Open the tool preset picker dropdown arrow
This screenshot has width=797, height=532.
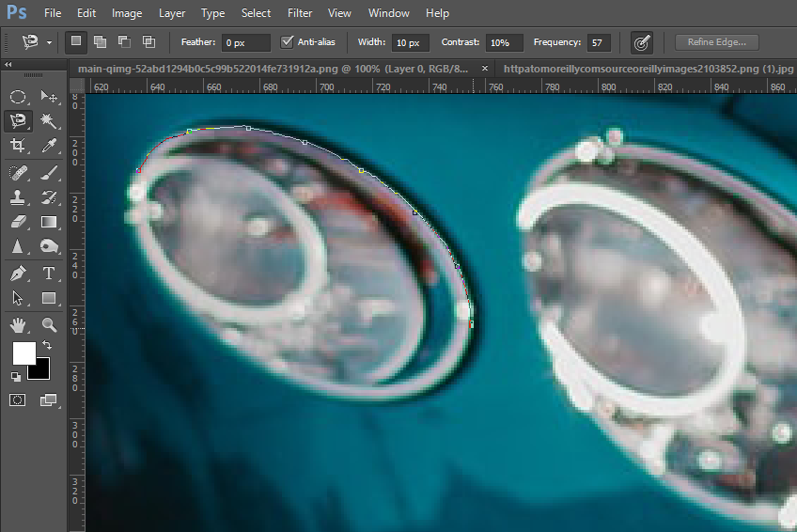pos(49,42)
